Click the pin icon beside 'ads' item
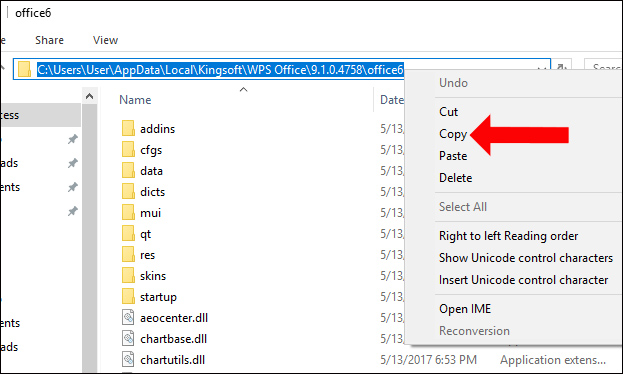This screenshot has width=623, height=374. pyautogui.click(x=72, y=163)
